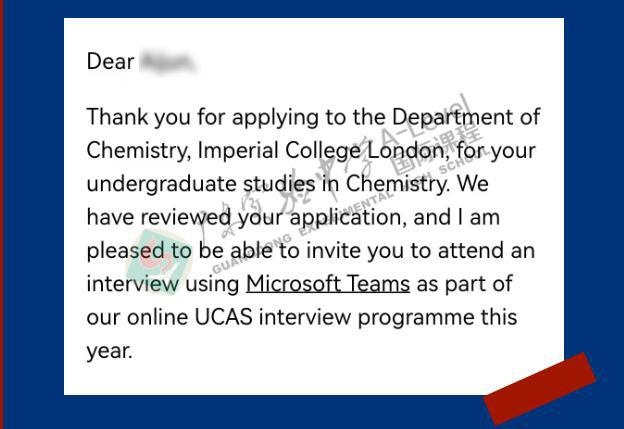The width and height of the screenshot is (624, 429).
Task: Select the word "Dear" in greeting
Action: pos(110,62)
